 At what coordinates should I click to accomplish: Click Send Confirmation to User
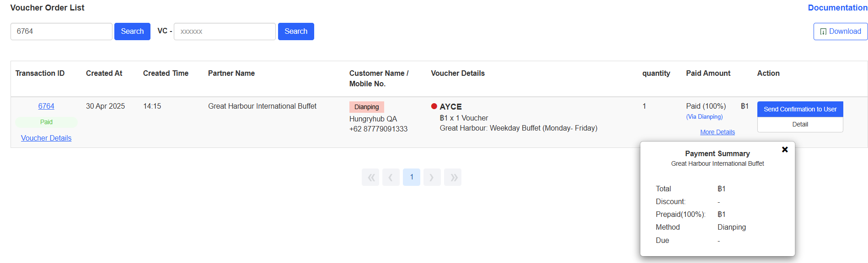tap(800, 109)
